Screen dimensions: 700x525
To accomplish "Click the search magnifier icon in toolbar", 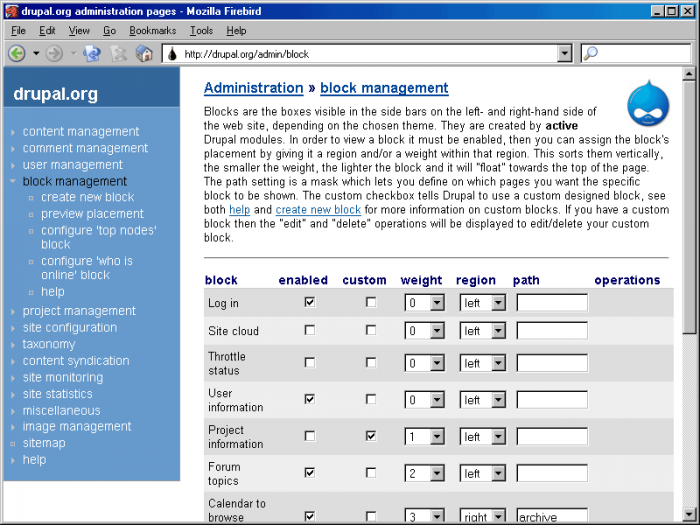I will (591, 54).
